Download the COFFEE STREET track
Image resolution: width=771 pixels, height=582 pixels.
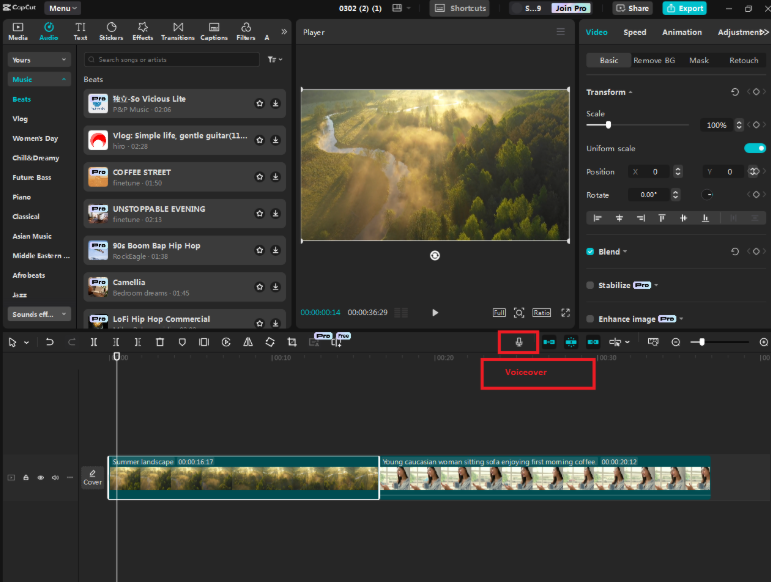click(275, 177)
